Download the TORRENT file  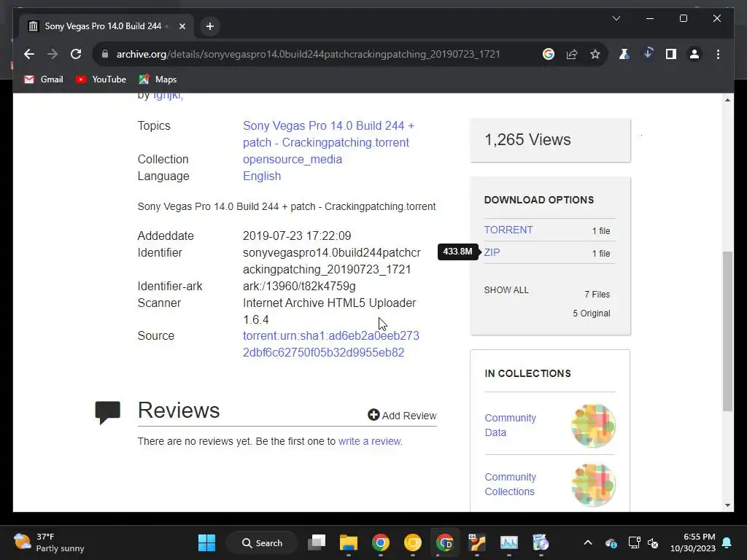click(508, 230)
